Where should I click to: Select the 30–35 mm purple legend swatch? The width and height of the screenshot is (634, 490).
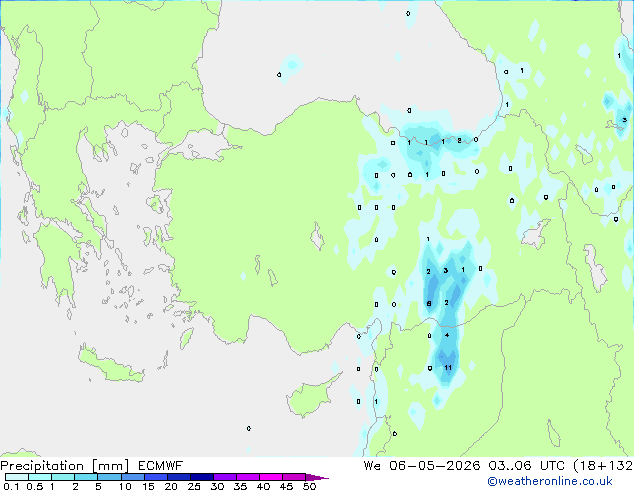click(224, 477)
